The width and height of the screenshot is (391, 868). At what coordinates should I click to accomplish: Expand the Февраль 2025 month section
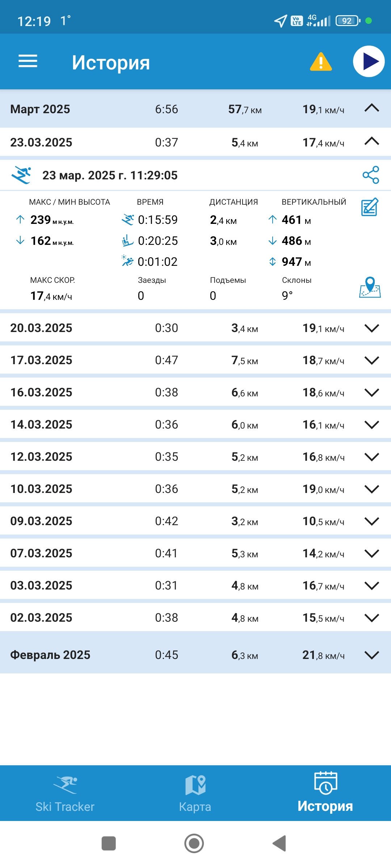[372, 655]
